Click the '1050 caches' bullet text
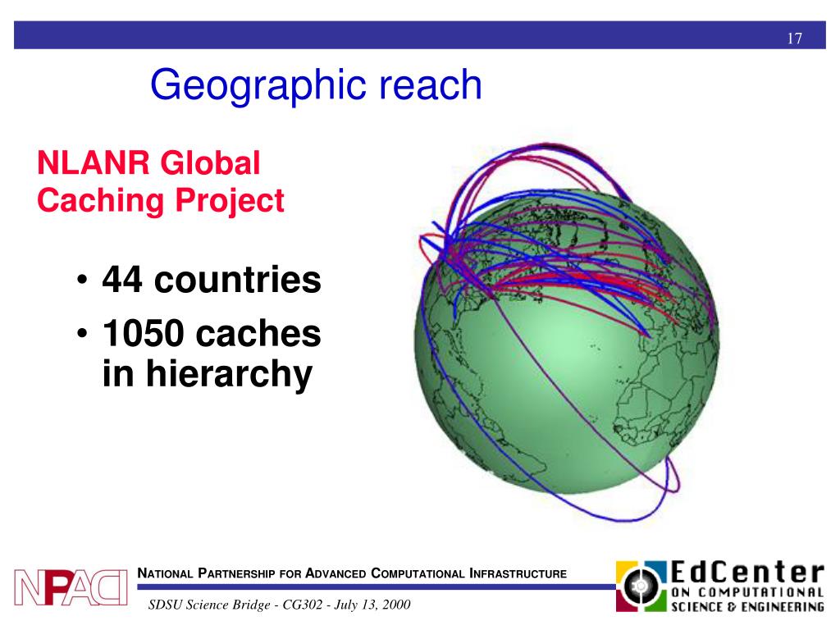The height and width of the screenshot is (630, 840). pos(212,333)
